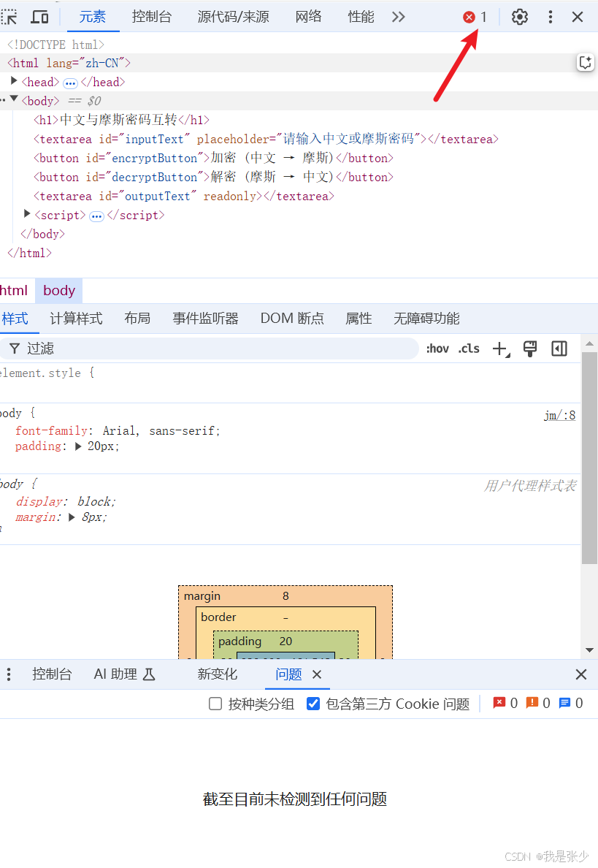Open the jm/:8 stylesheet source link
Screen dimensions: 598x868
pyautogui.click(x=559, y=415)
